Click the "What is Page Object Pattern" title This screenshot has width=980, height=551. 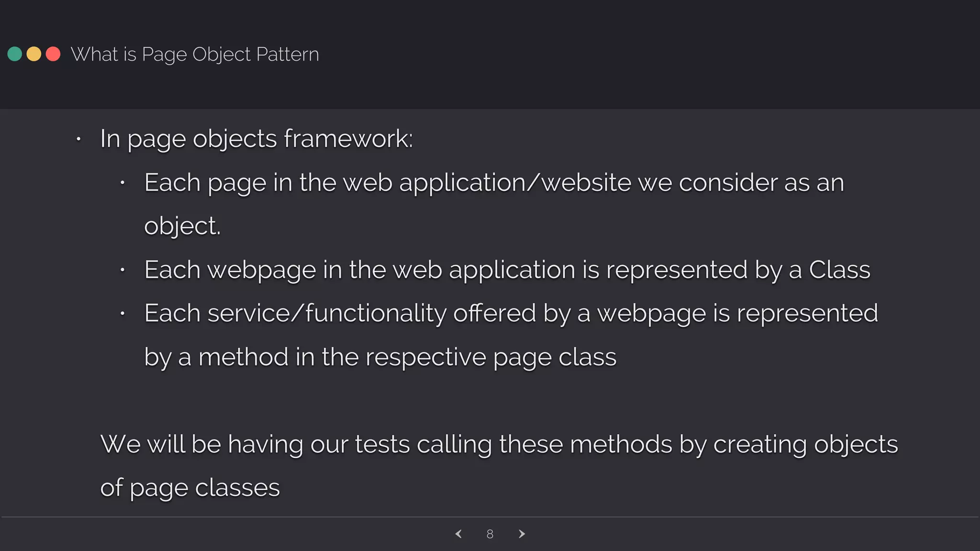tap(195, 54)
